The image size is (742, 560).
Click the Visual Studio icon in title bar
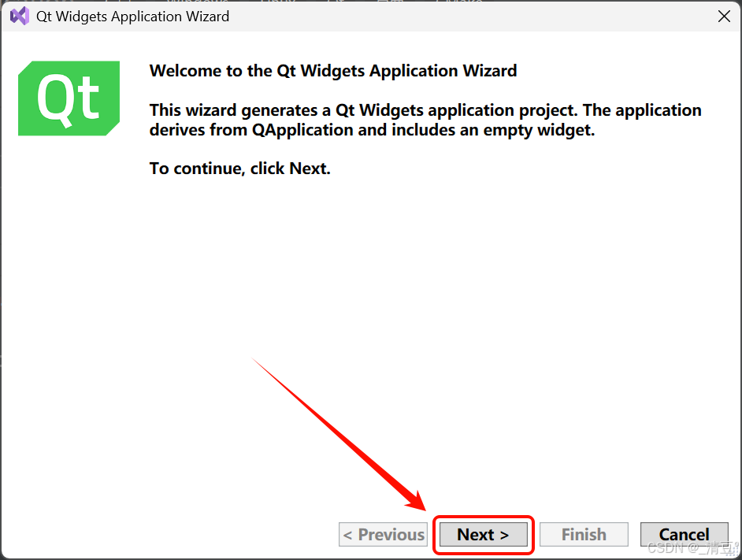pyautogui.click(x=20, y=17)
